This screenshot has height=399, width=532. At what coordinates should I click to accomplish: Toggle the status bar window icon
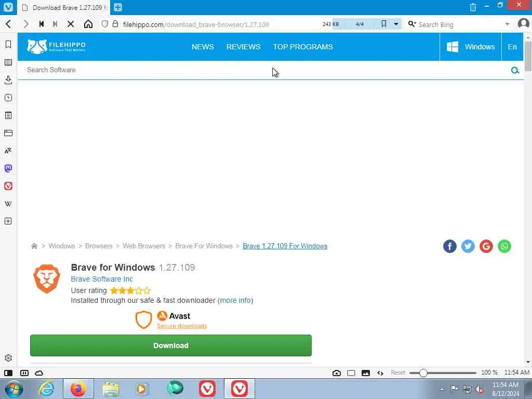click(351, 373)
